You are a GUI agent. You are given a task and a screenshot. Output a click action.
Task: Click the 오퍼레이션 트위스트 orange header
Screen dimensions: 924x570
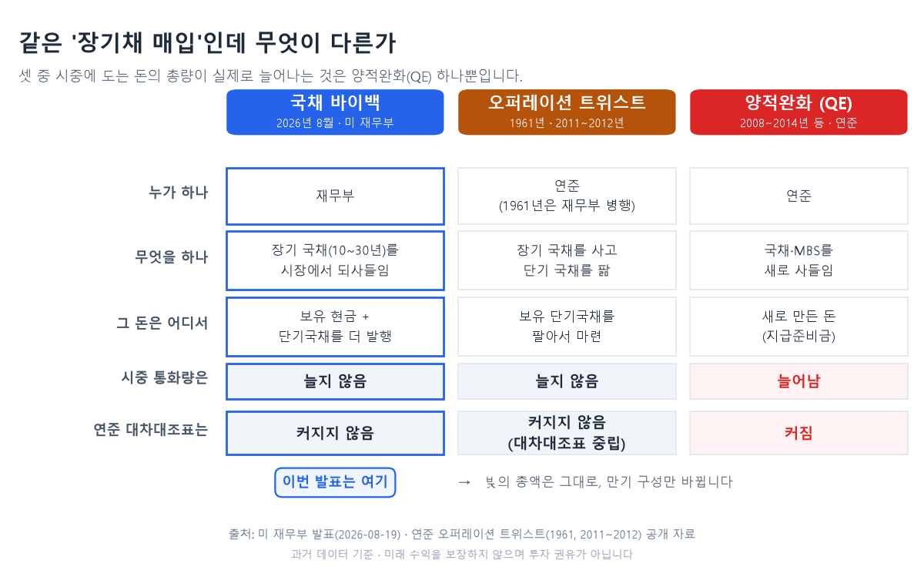point(567,112)
